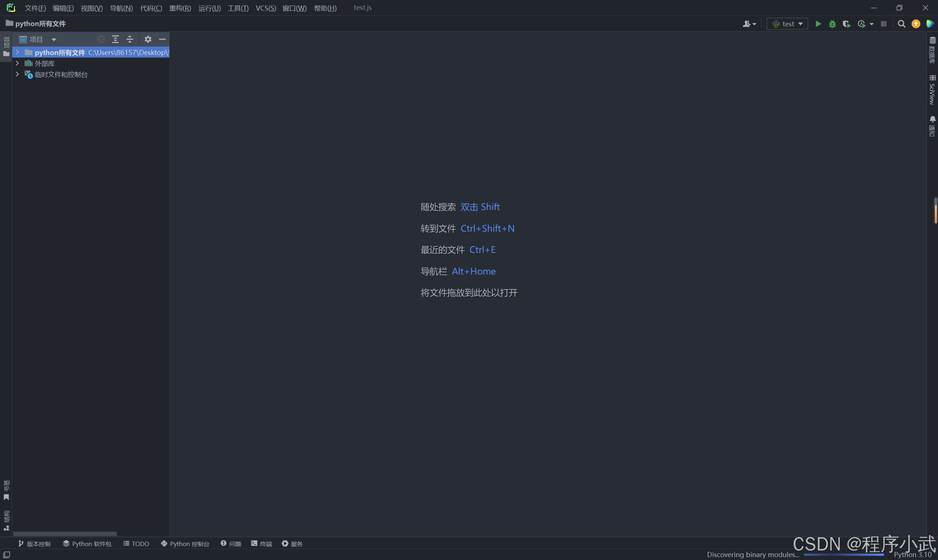Viewport: 938px width, 560px height.
Task: Hide the project tool window panel
Action: (x=162, y=39)
